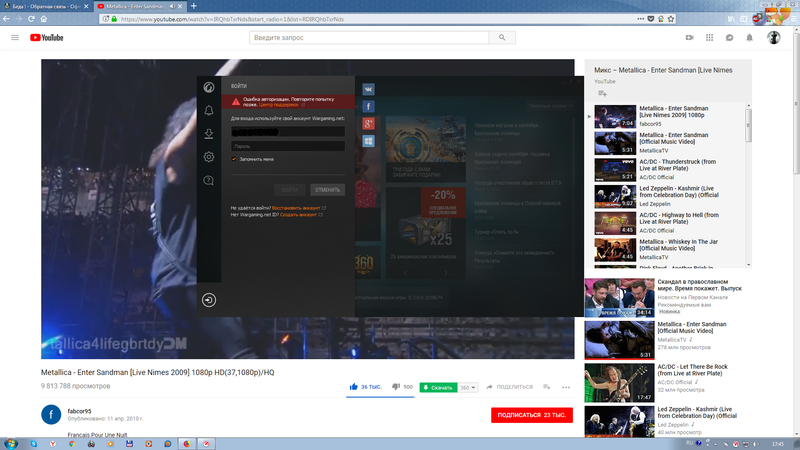Open fabcor95 channel avatar
800x450 pixels.
click(51, 414)
